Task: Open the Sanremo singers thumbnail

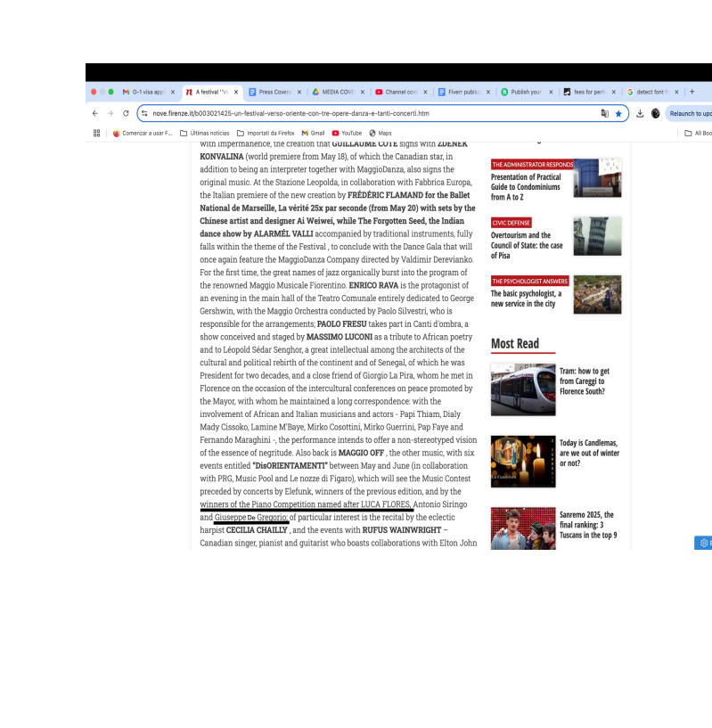Action: point(523,528)
